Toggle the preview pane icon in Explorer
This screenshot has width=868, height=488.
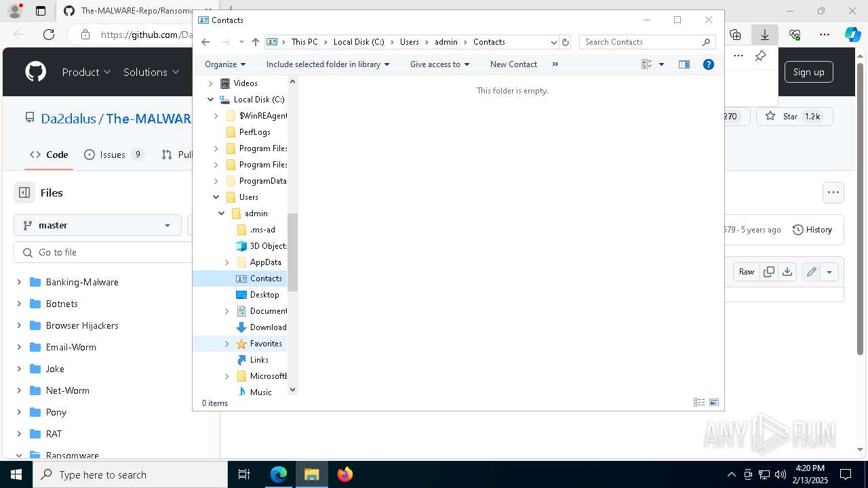684,64
